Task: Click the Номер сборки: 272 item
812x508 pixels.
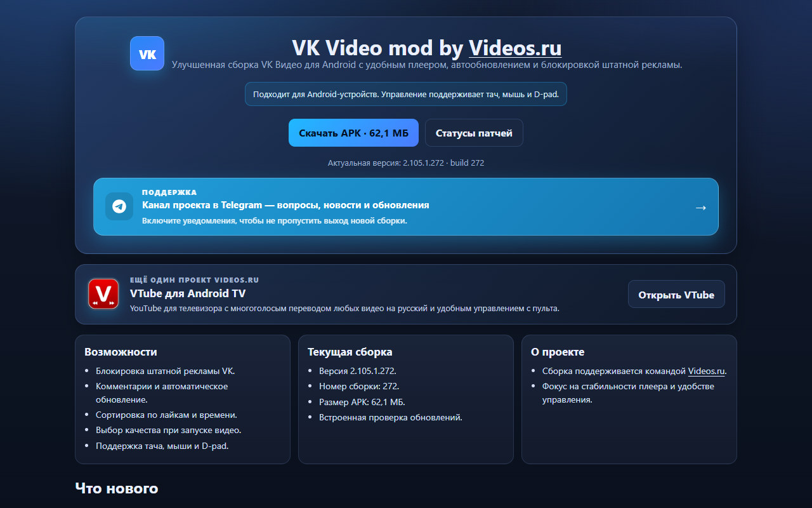Action: pyautogui.click(x=359, y=386)
